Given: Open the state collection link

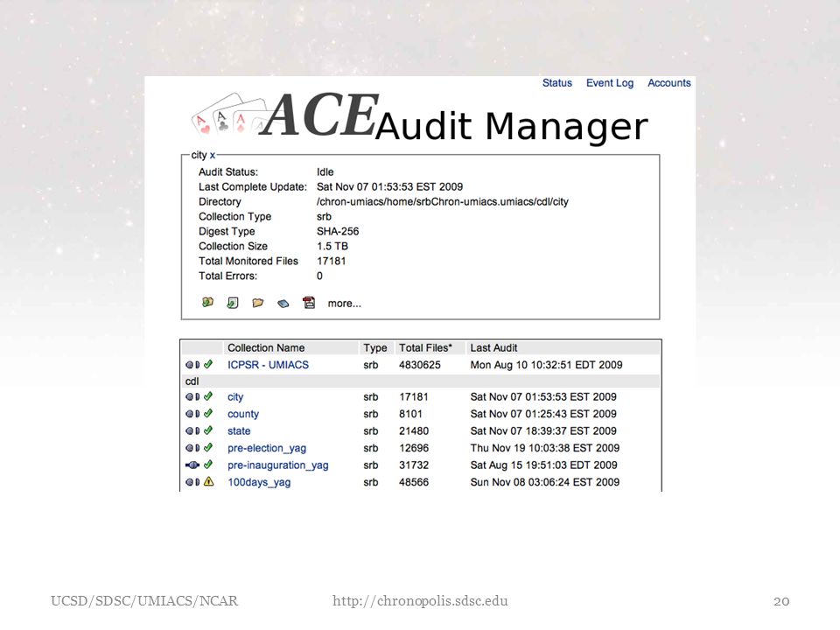Looking at the screenshot, I should (239, 431).
